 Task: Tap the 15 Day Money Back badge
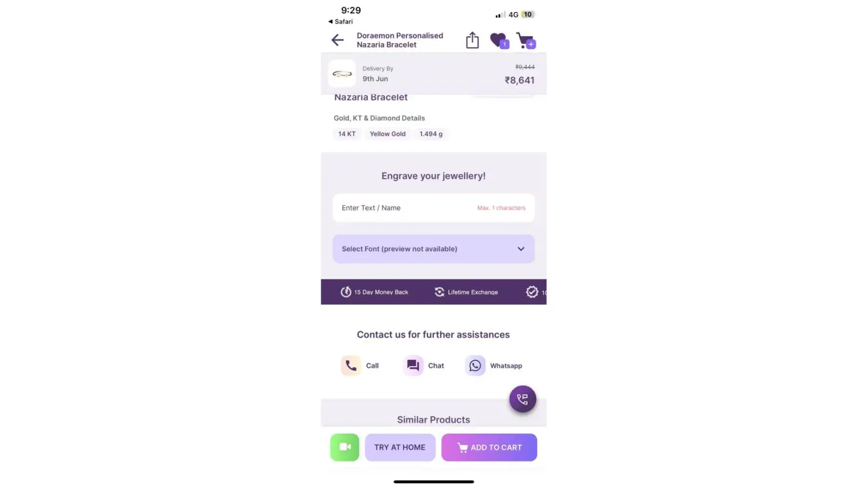pos(374,292)
